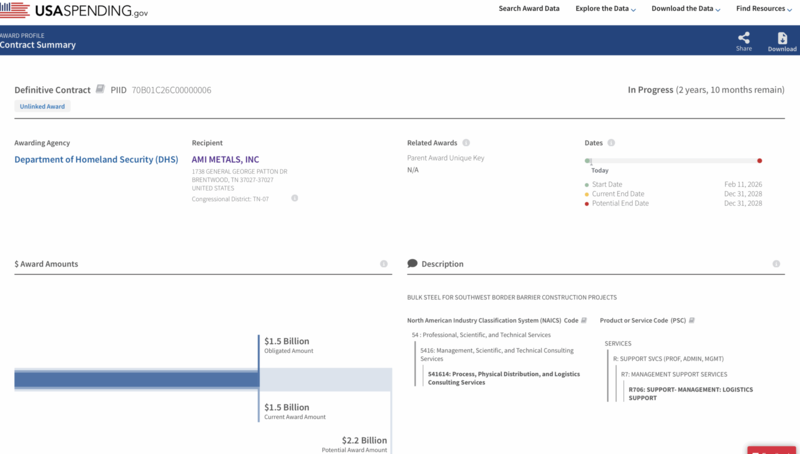Click the red potential end date marker
800x454 pixels.
pyautogui.click(x=760, y=161)
